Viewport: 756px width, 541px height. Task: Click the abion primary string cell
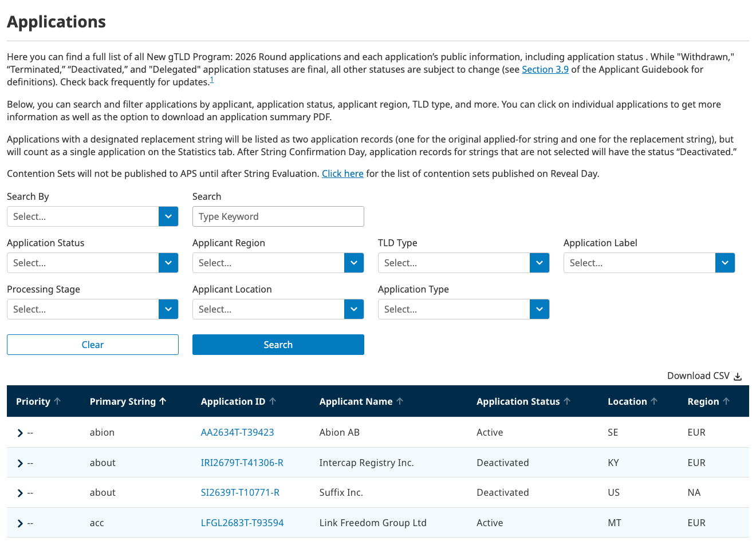[102, 432]
